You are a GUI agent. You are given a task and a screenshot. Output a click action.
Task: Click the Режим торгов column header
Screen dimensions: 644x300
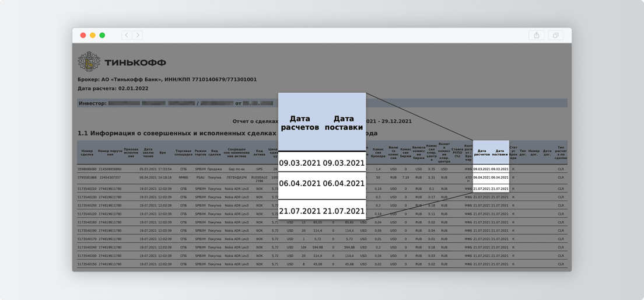point(201,152)
